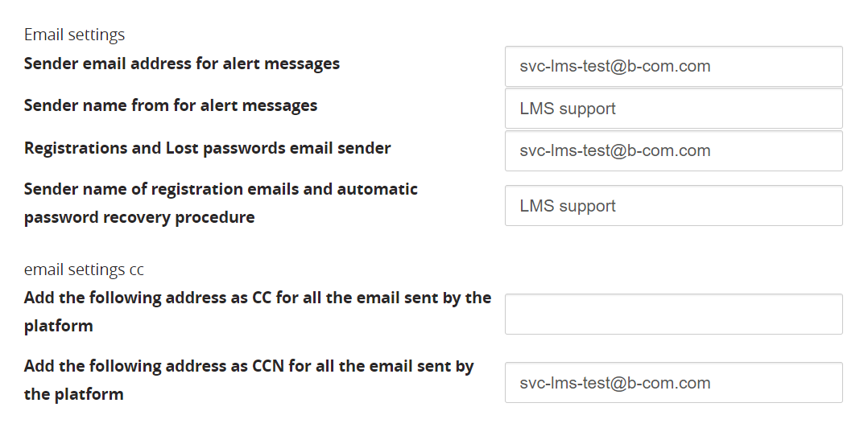The image size is (868, 440).
Task: Click the registration emails sender name input
Action: 673,206
